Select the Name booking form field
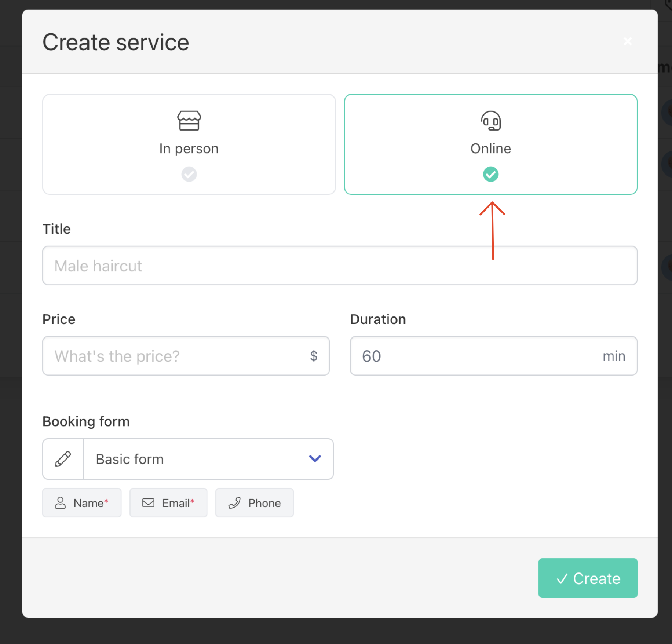Viewport: 672px width, 644px height. 82,503
